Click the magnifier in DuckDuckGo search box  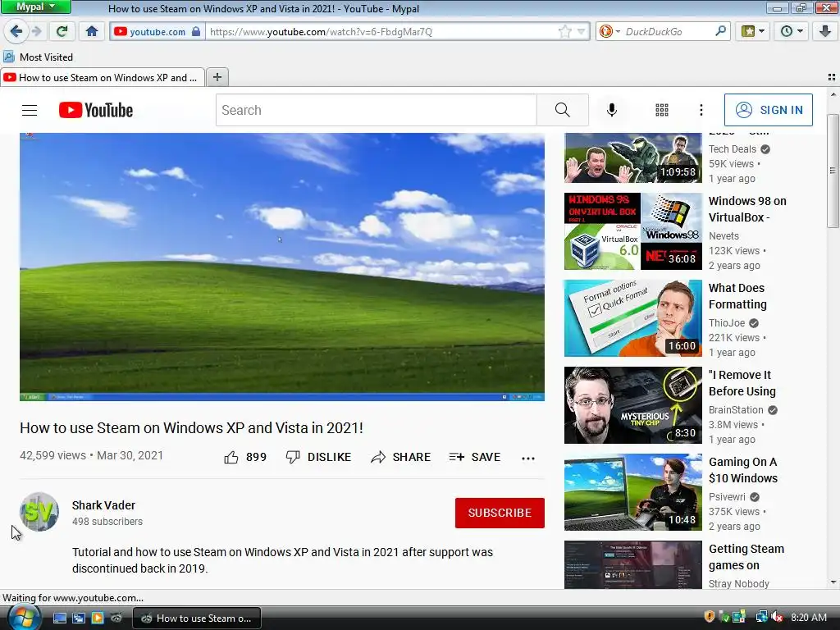coord(720,31)
